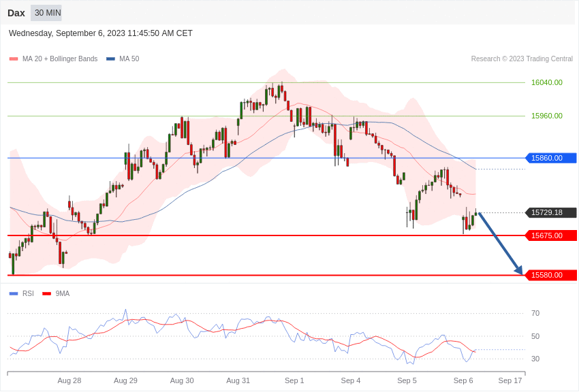Click the green 15960.00 resistance label
Viewport: 579px width, 392px height.
(x=546, y=116)
